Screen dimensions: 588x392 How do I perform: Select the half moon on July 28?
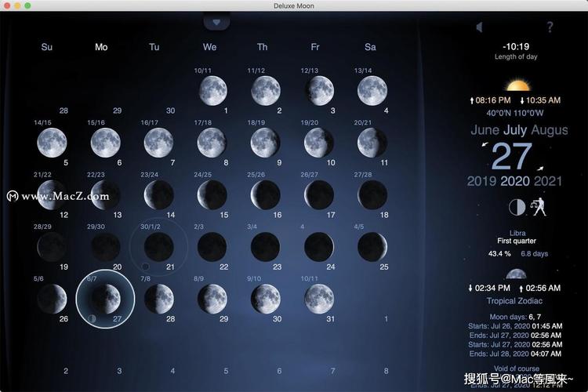pos(159,299)
